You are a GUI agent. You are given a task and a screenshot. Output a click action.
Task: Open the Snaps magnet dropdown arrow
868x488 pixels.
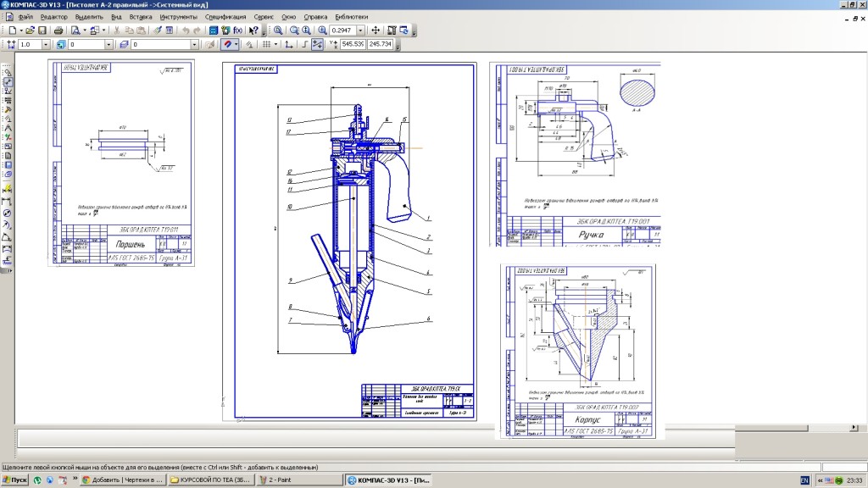tap(236, 44)
